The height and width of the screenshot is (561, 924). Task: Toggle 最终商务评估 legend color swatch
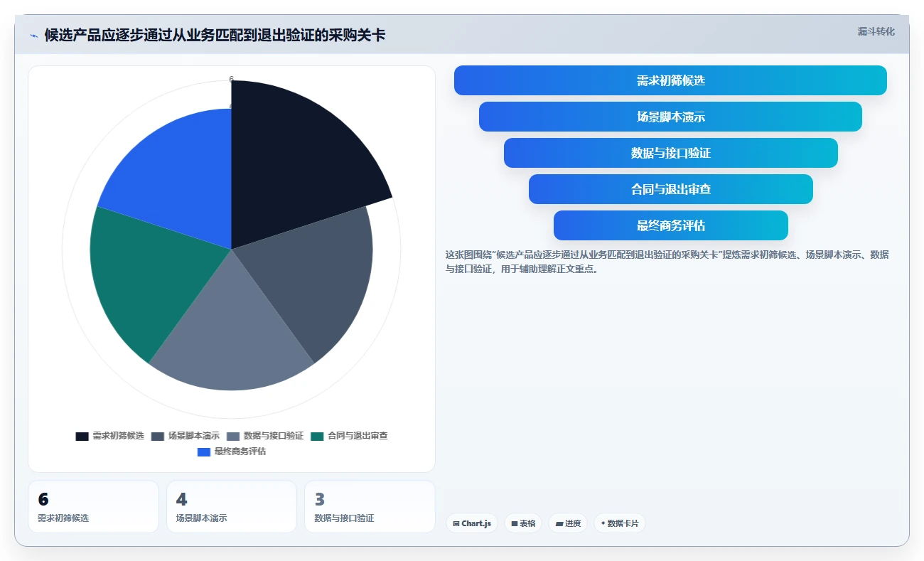click(x=204, y=452)
